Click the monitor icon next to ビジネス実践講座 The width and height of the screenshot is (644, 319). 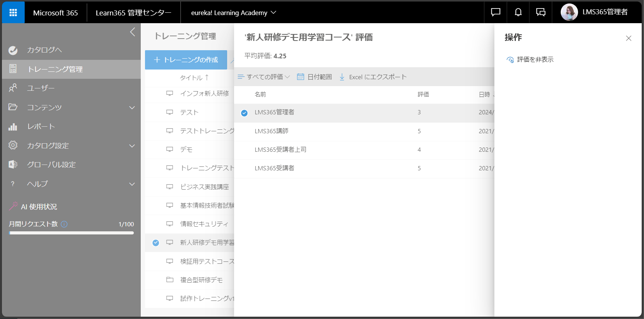[x=170, y=187]
